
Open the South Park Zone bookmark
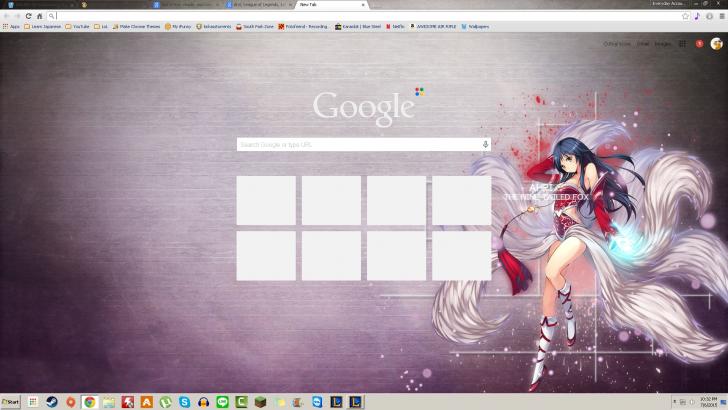pos(255,27)
